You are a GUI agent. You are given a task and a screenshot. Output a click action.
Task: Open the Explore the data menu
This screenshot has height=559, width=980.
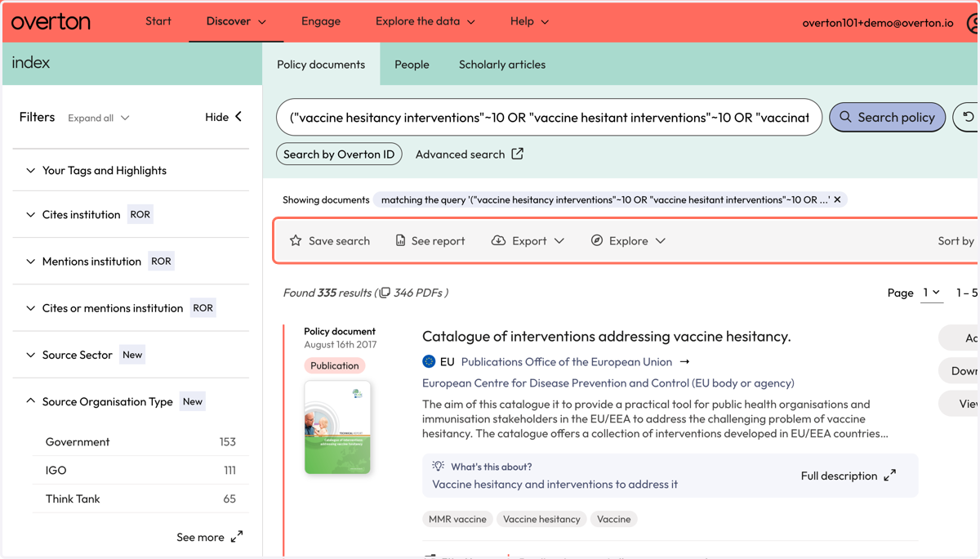click(x=425, y=21)
